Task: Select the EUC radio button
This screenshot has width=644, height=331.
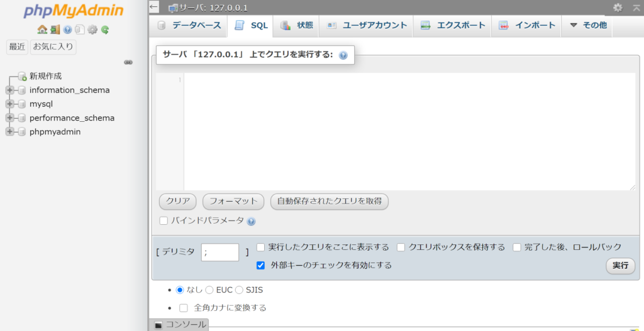Action: click(x=209, y=290)
